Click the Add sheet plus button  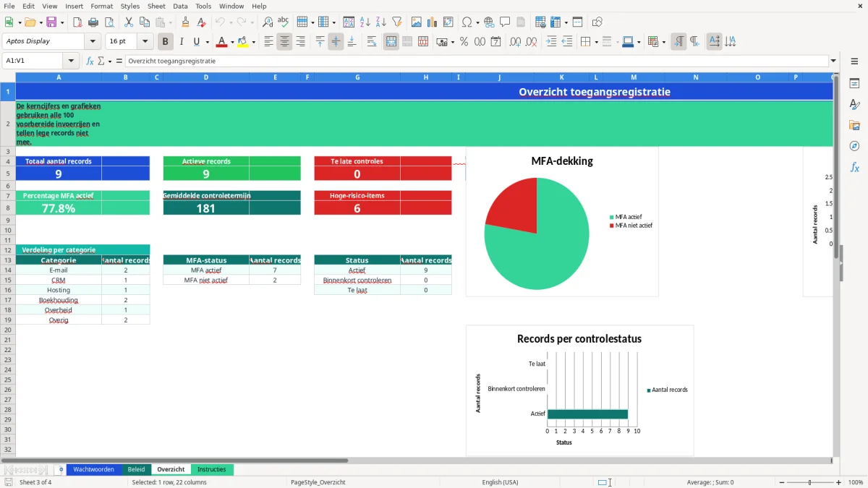[x=61, y=469]
